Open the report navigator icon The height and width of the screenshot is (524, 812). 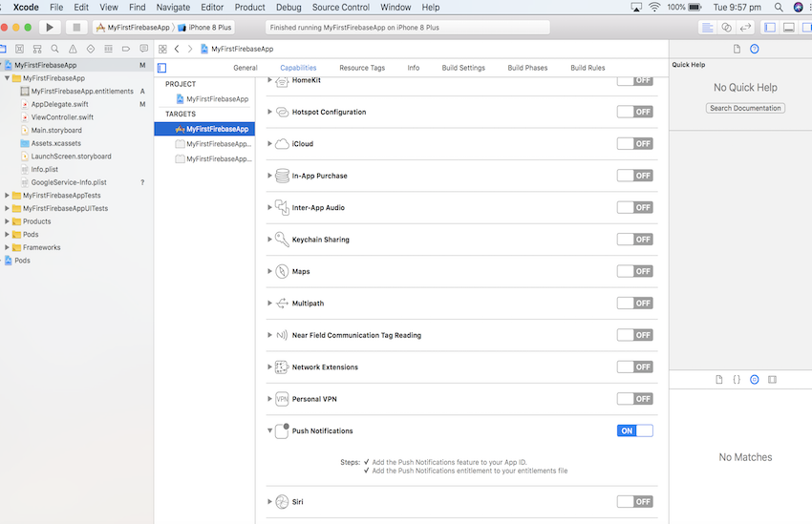click(x=143, y=49)
